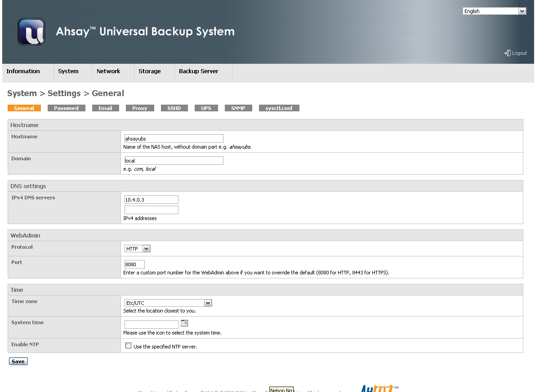544x392 pixels.
Task: Click the 'IPv4 addresses' hint text
Action: click(140, 218)
